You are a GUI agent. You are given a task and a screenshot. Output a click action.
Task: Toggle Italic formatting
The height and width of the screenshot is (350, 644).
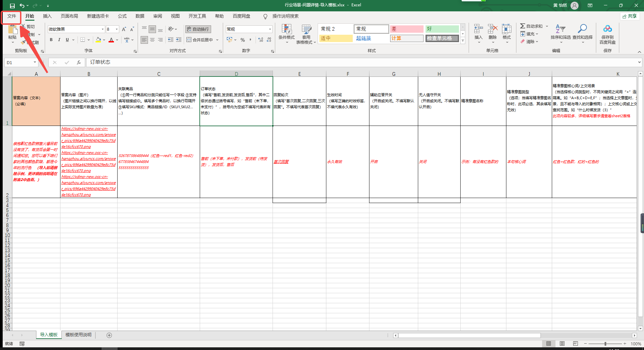point(59,40)
